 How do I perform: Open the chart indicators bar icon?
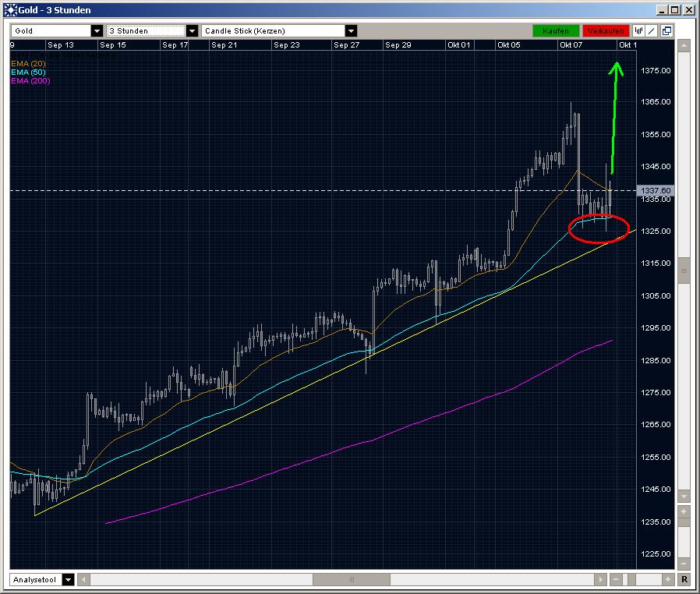[639, 31]
